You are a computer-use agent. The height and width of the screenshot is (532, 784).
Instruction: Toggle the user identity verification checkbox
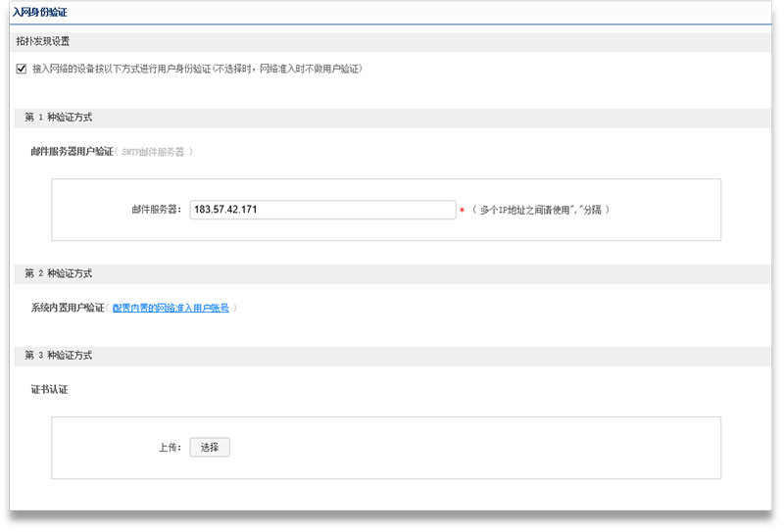coord(22,69)
